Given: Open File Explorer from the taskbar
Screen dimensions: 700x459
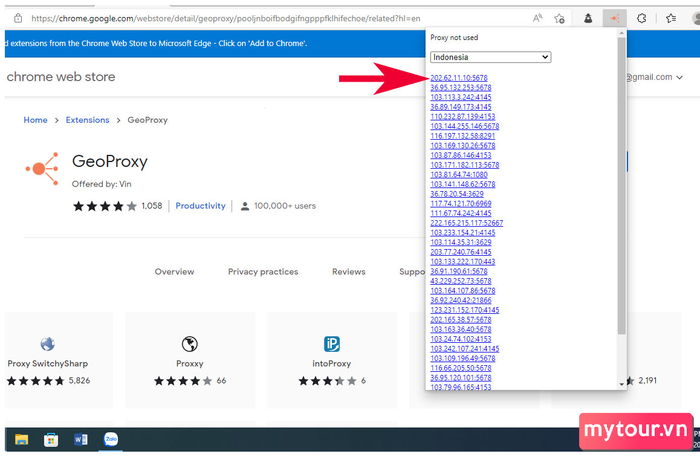Looking at the screenshot, I should (21, 440).
